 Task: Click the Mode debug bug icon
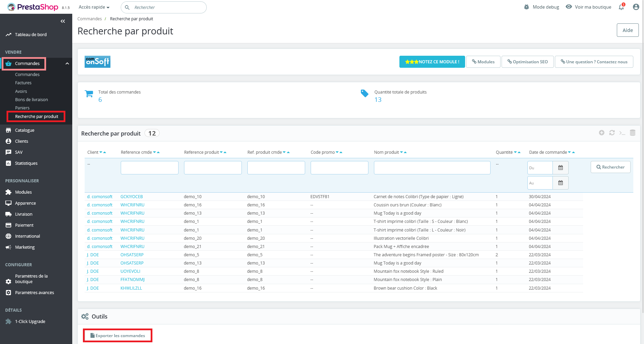526,7
